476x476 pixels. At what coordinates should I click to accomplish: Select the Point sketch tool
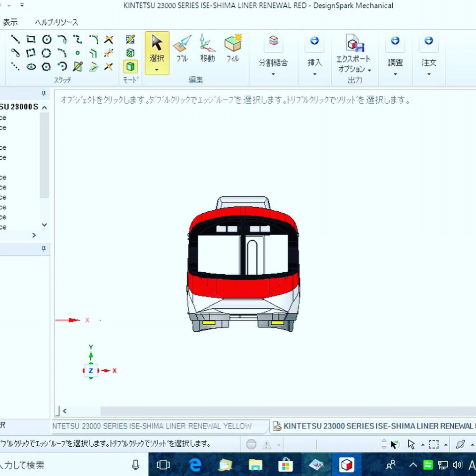[78, 53]
